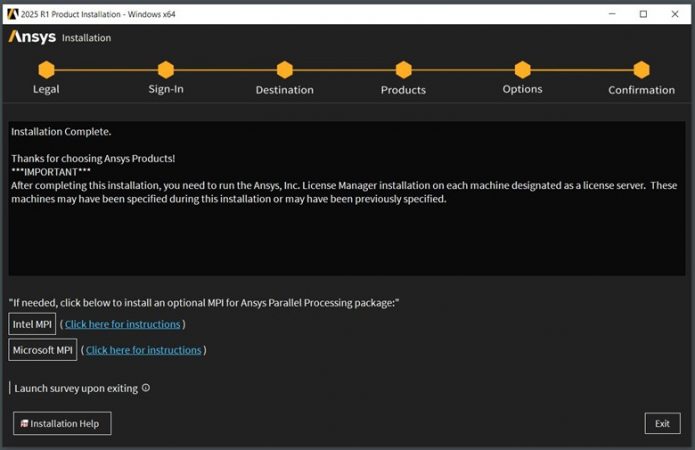Click the Confirmation step hexagon icon

click(x=641, y=70)
